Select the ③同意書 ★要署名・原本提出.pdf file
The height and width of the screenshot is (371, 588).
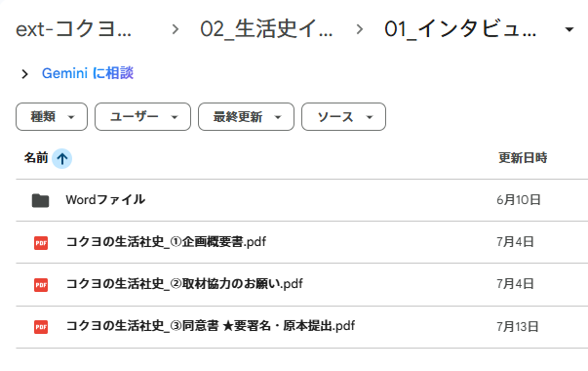coord(211,326)
